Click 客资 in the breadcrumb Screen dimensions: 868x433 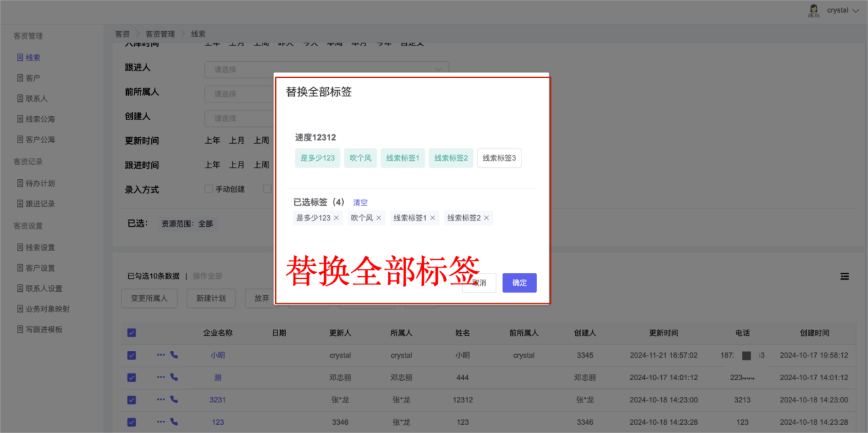pyautogui.click(x=122, y=34)
